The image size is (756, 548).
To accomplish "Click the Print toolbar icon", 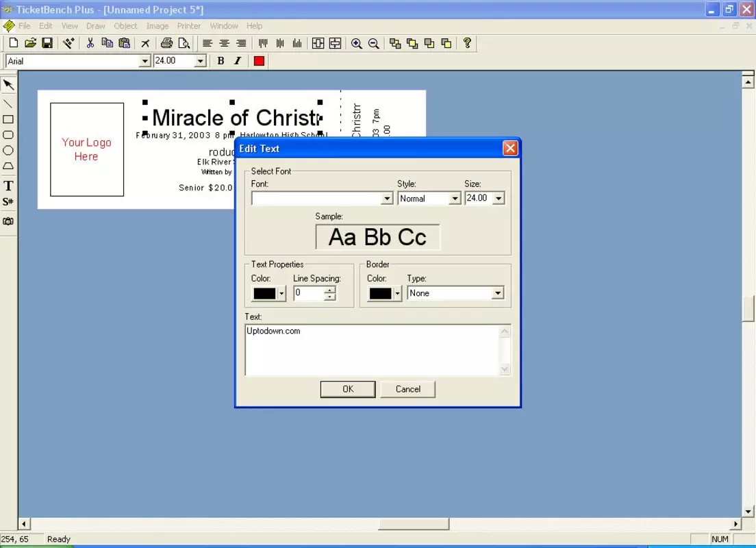I will pyautogui.click(x=166, y=43).
